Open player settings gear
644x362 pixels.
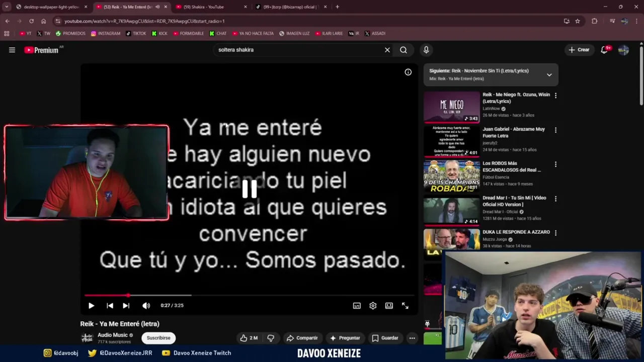click(x=373, y=306)
